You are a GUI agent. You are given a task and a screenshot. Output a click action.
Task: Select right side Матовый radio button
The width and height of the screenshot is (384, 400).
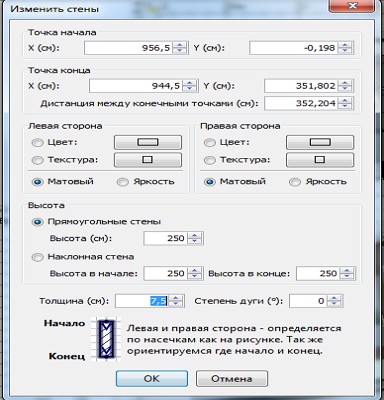[x=210, y=182]
